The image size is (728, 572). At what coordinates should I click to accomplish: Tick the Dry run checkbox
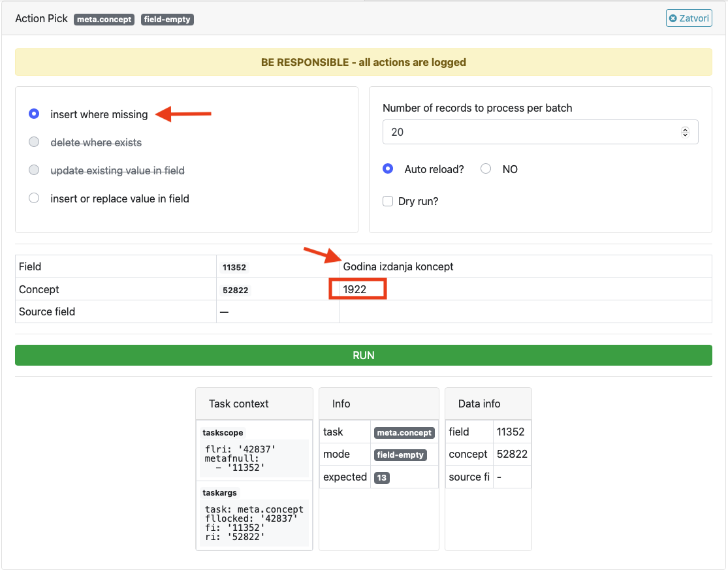(x=388, y=201)
